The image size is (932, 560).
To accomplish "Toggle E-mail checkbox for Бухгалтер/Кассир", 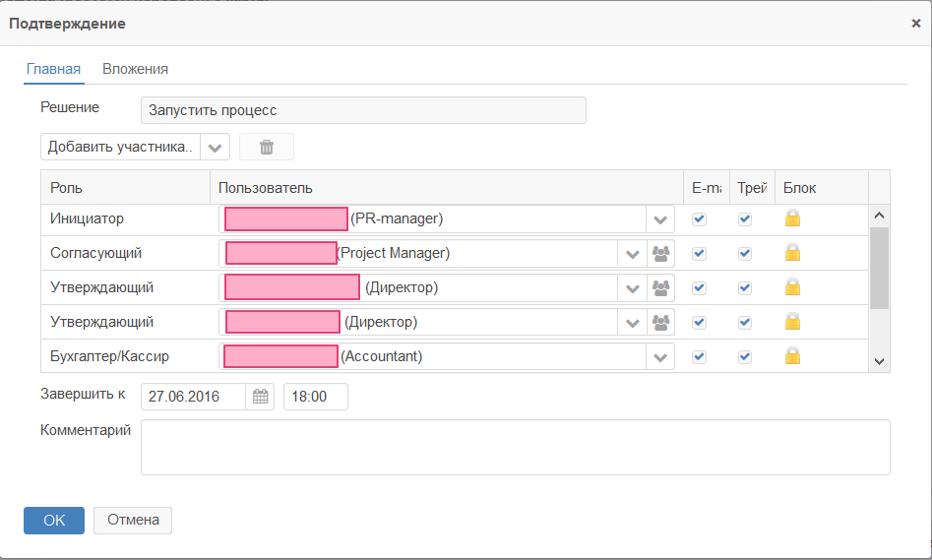I will coord(699,356).
